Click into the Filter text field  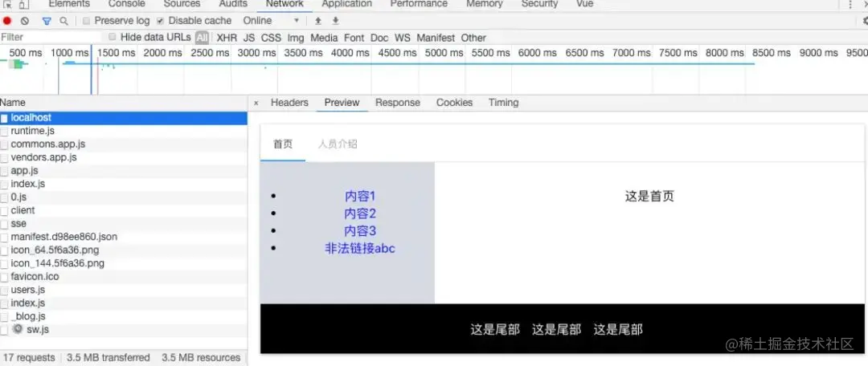coord(51,37)
